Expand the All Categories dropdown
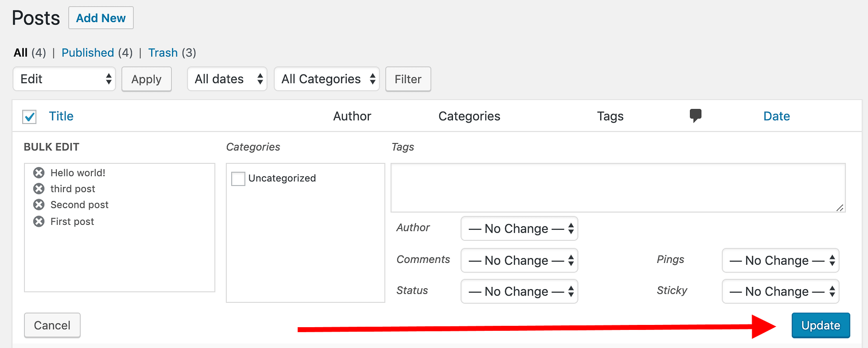Screen dimensions: 868x348 tap(326, 79)
